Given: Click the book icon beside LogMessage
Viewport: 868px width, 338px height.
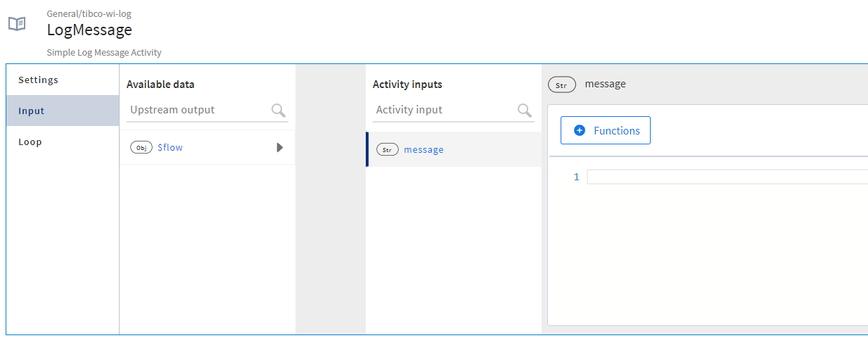Looking at the screenshot, I should point(17,24).
